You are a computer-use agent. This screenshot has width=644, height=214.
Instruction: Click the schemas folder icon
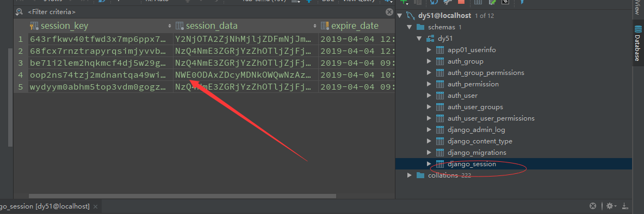[x=420, y=27]
